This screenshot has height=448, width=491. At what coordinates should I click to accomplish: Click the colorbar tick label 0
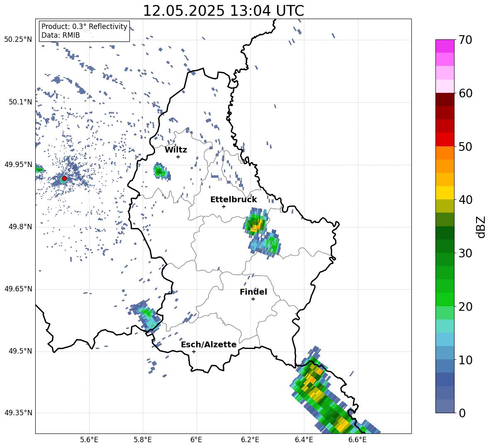point(462,413)
